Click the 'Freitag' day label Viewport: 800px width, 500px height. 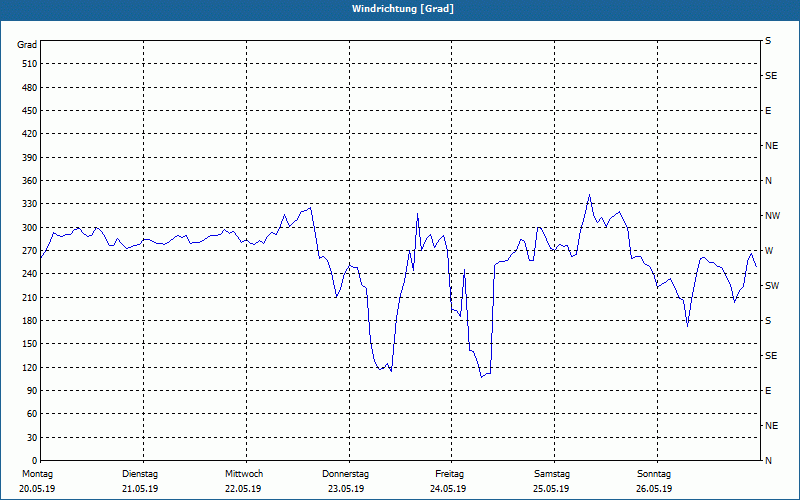pyautogui.click(x=449, y=474)
